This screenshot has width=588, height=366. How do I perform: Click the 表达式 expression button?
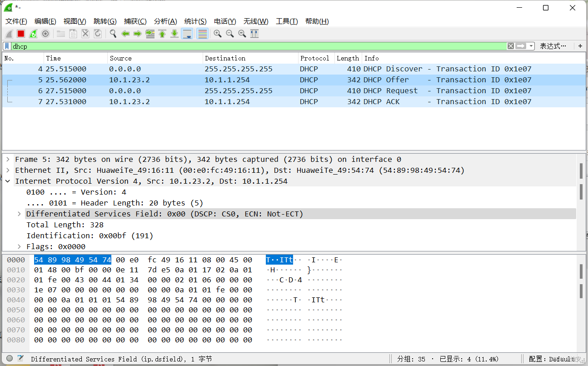pos(553,46)
